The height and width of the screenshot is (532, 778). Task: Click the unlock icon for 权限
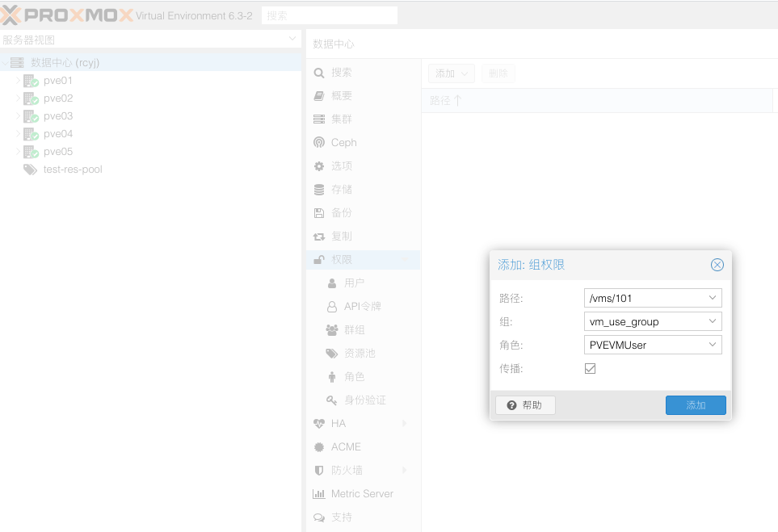point(319,259)
